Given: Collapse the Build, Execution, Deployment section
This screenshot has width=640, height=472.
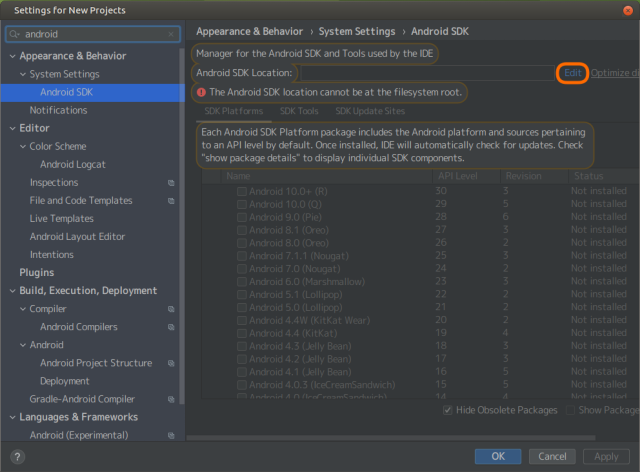Looking at the screenshot, I should (x=11, y=291).
